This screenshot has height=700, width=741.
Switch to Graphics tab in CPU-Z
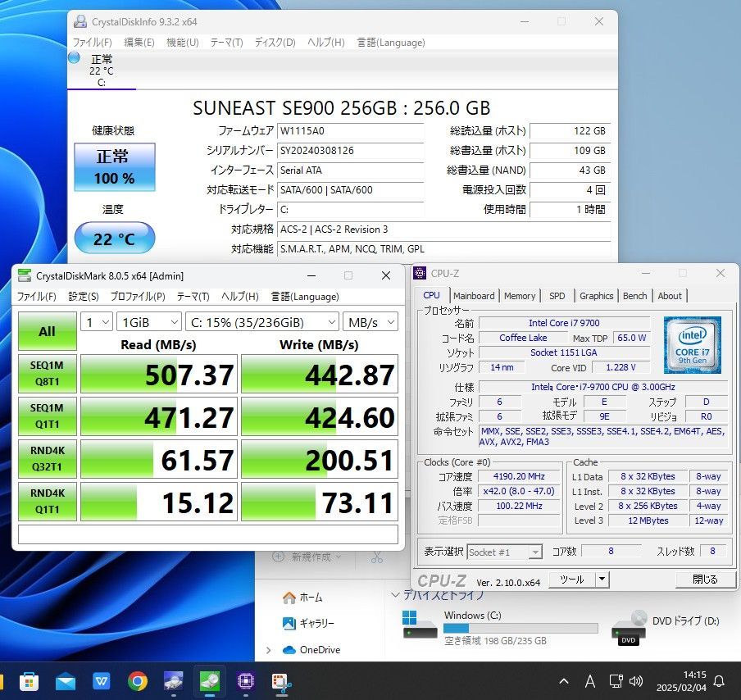pyautogui.click(x=596, y=296)
